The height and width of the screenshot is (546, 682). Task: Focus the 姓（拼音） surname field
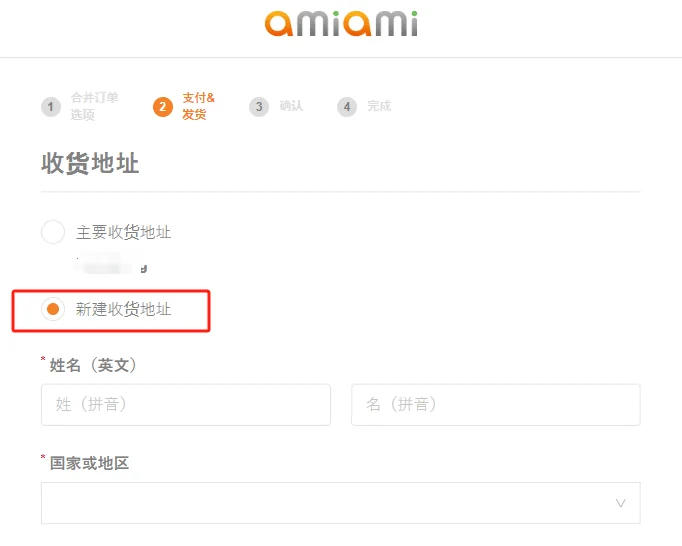(186, 405)
